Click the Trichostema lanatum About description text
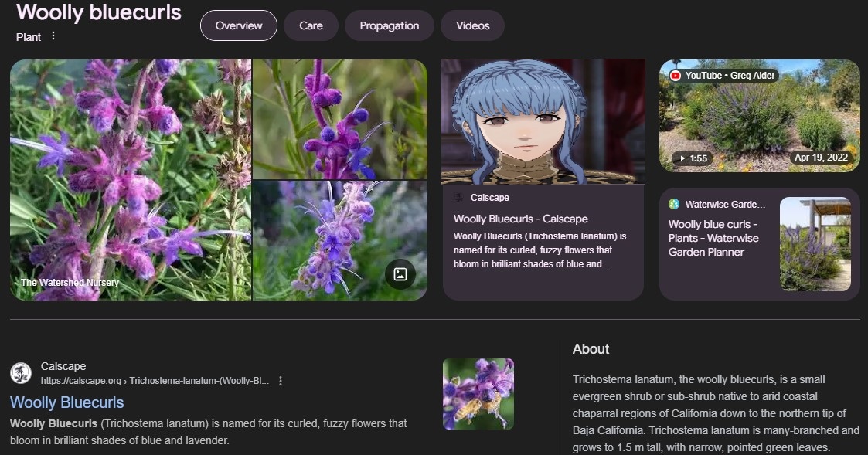The height and width of the screenshot is (455, 868). 716,413
